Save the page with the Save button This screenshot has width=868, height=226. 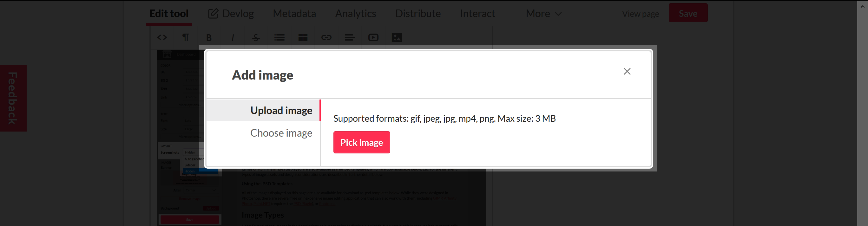click(688, 13)
